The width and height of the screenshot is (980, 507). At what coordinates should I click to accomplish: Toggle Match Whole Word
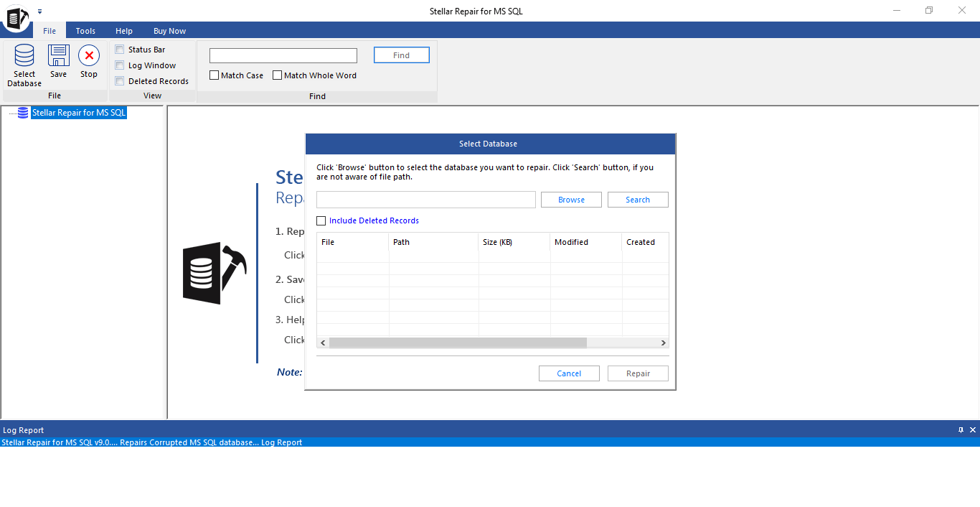pyautogui.click(x=277, y=75)
